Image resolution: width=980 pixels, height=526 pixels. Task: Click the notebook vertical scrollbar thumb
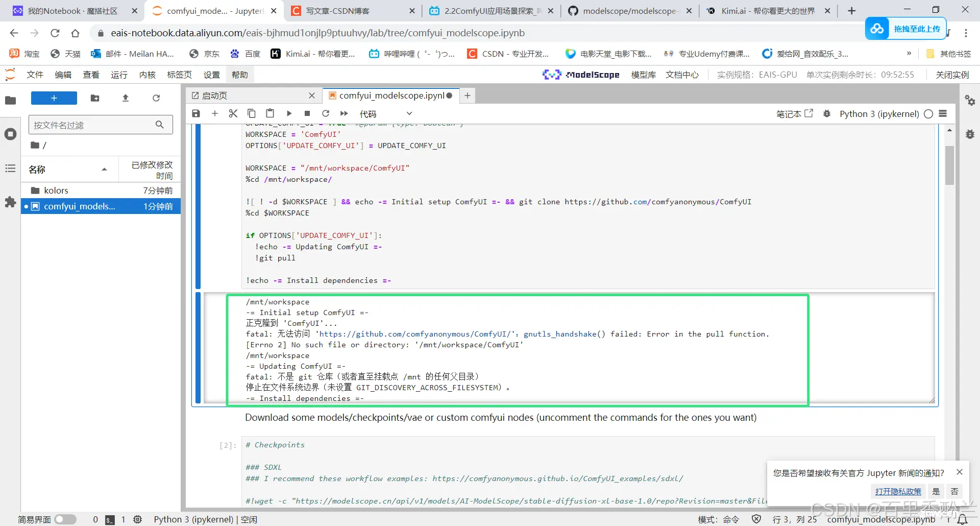tap(949, 165)
